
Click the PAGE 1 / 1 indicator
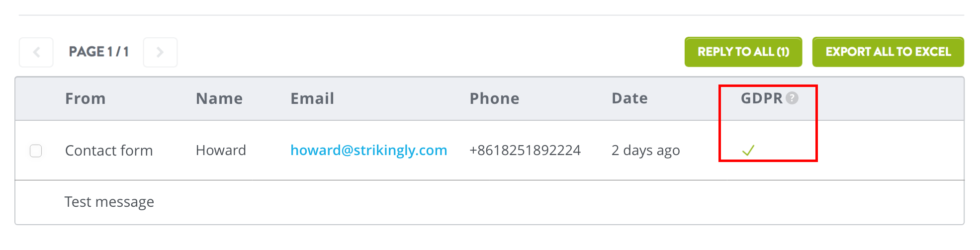tap(98, 52)
